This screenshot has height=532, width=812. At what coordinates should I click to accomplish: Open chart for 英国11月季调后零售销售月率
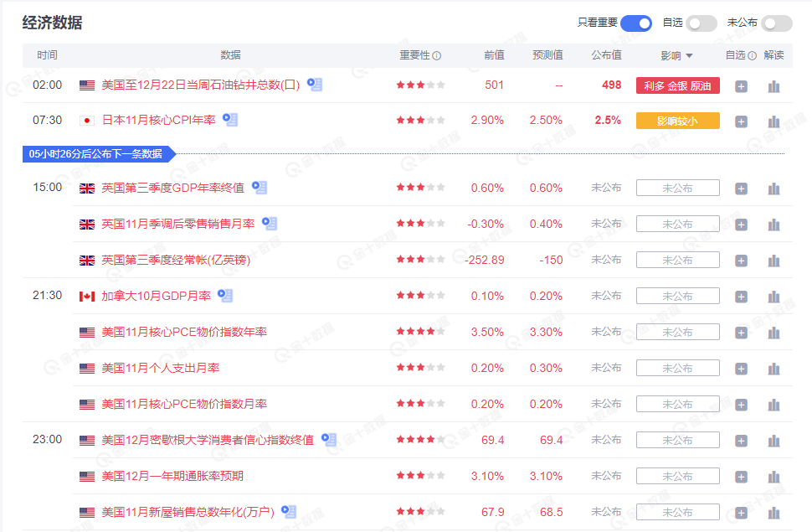(x=773, y=225)
